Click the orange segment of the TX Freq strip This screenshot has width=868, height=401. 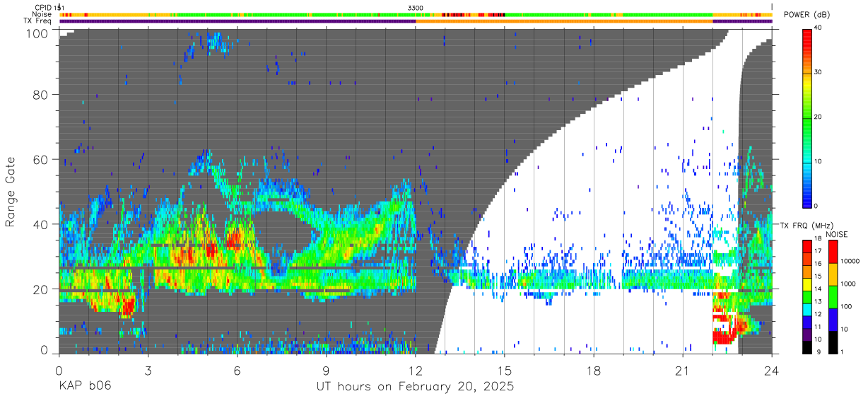pos(564,21)
